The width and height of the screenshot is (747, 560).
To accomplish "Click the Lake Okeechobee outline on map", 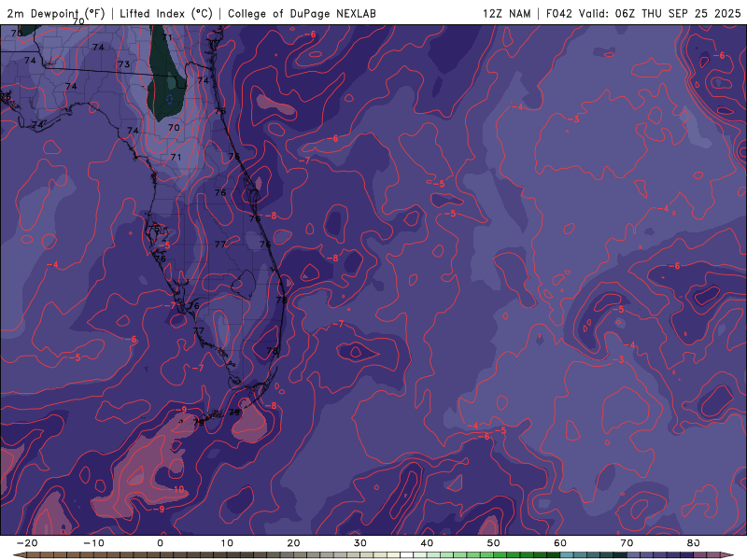I will (x=244, y=285).
